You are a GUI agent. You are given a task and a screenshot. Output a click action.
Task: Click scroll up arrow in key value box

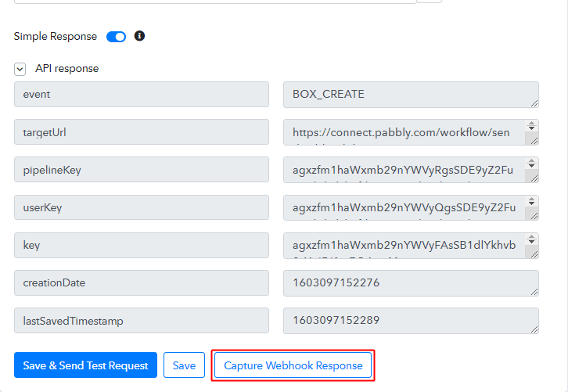531,237
